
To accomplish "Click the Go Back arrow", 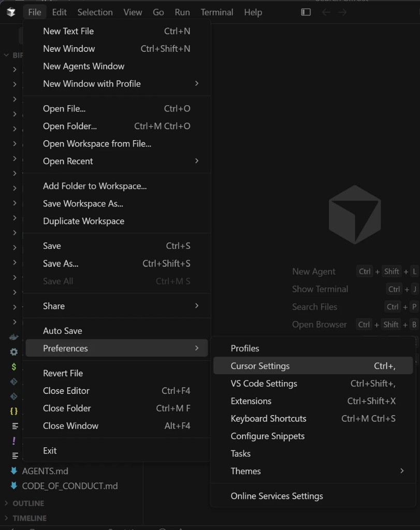I will tap(326, 12).
